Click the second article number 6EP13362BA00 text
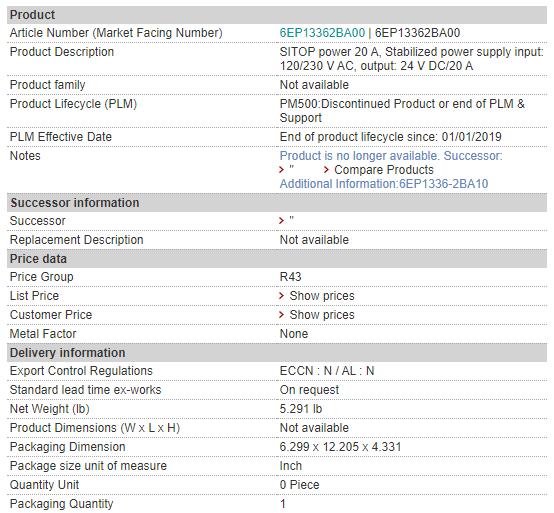 click(417, 33)
